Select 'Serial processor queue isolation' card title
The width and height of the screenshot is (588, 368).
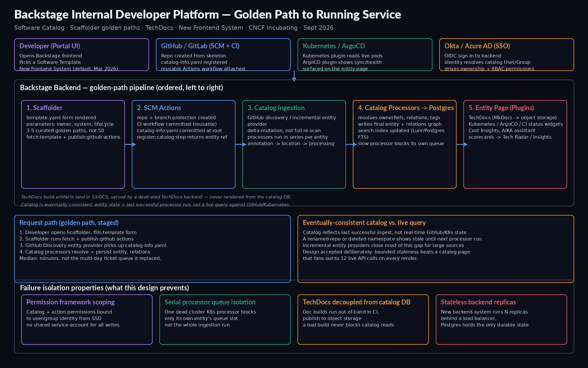pyautogui.click(x=210, y=302)
